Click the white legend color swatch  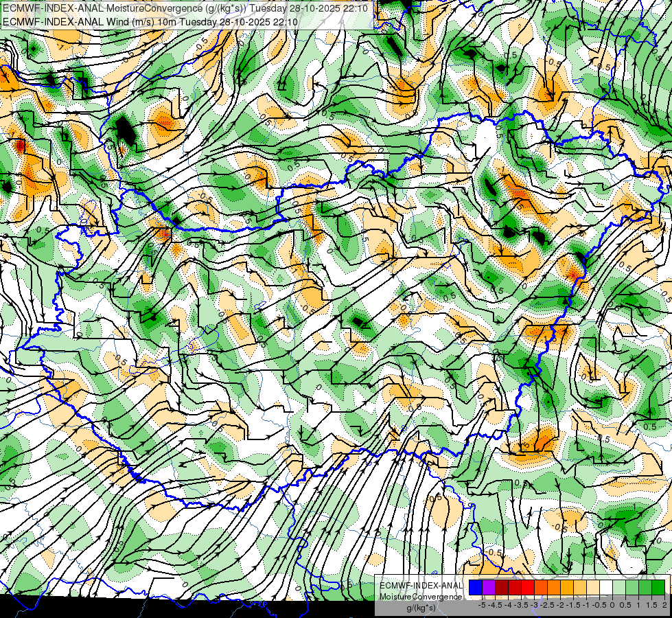pyautogui.click(x=606, y=588)
